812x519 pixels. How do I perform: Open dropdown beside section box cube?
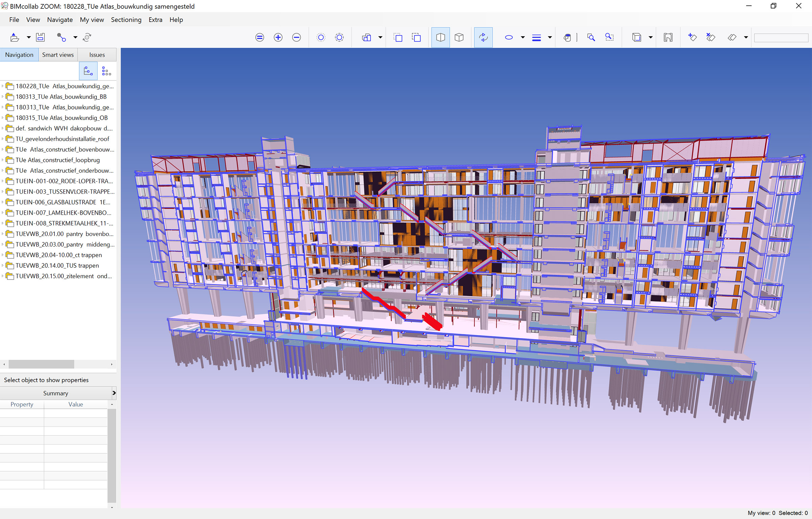(651, 38)
